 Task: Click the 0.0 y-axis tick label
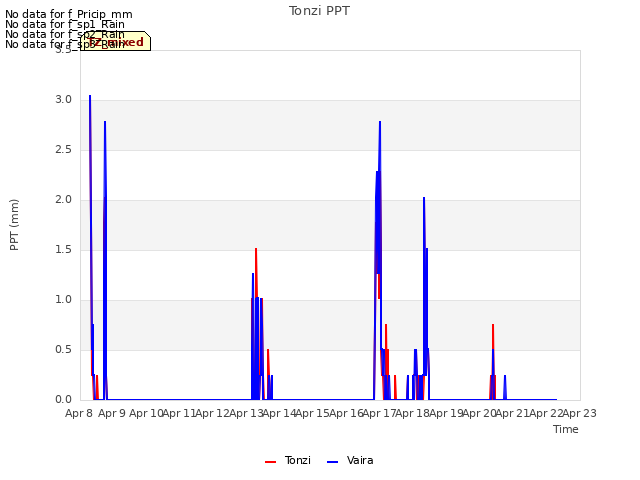tap(63, 400)
